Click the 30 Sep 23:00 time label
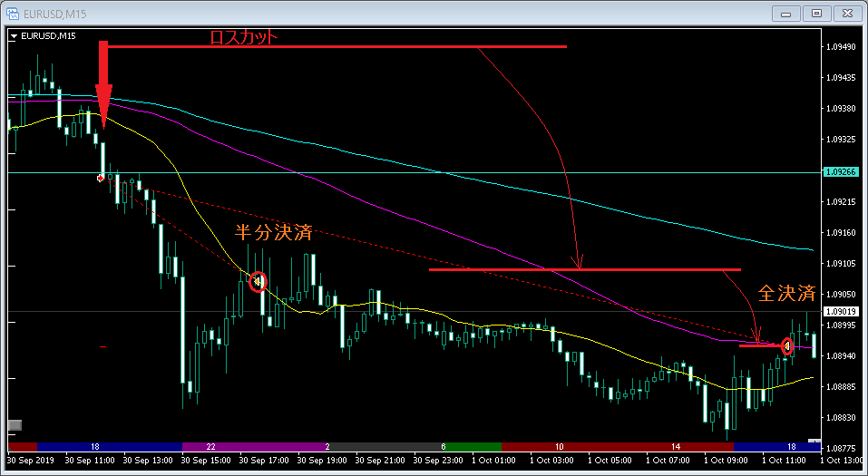Image resolution: width=868 pixels, height=476 pixels. pos(438,461)
